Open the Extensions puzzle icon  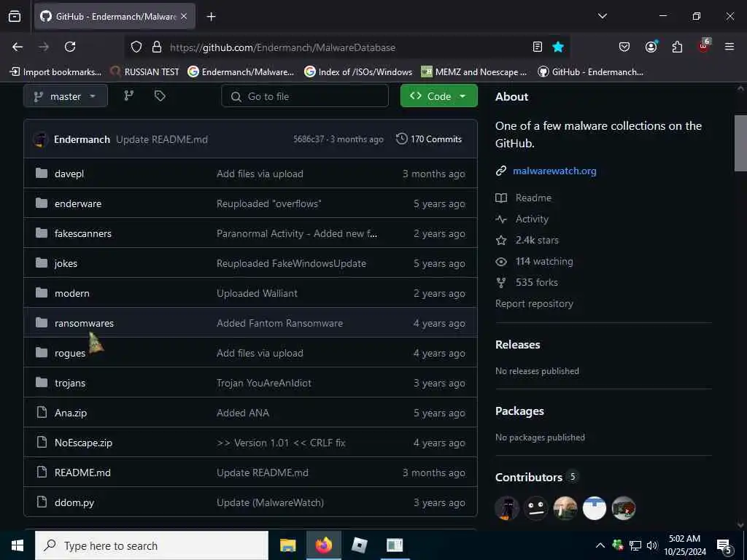(x=677, y=47)
